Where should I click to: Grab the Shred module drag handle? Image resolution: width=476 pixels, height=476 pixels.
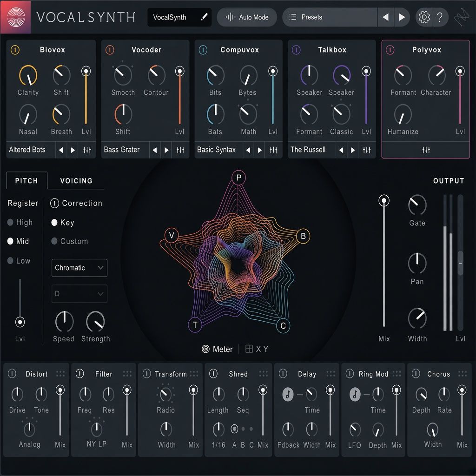(x=263, y=374)
